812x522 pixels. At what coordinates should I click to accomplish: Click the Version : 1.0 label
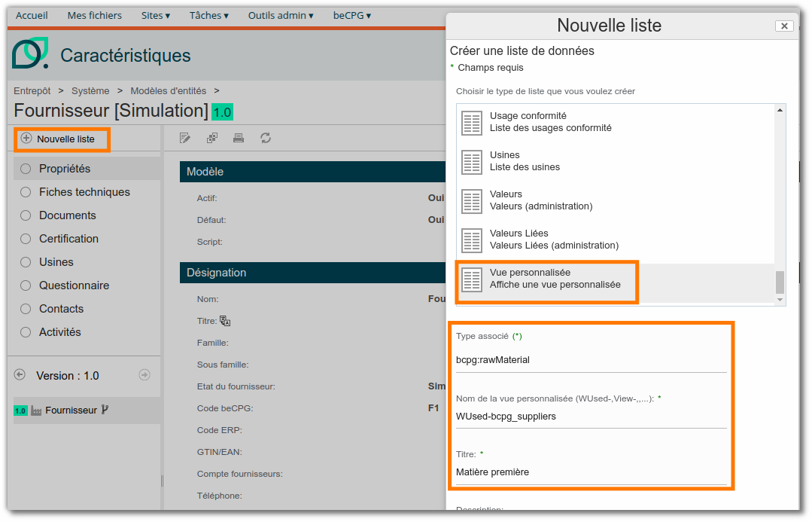pyautogui.click(x=67, y=376)
